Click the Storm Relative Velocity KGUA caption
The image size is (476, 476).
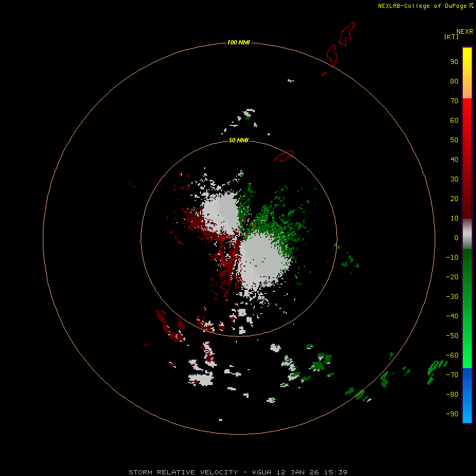coord(237,472)
